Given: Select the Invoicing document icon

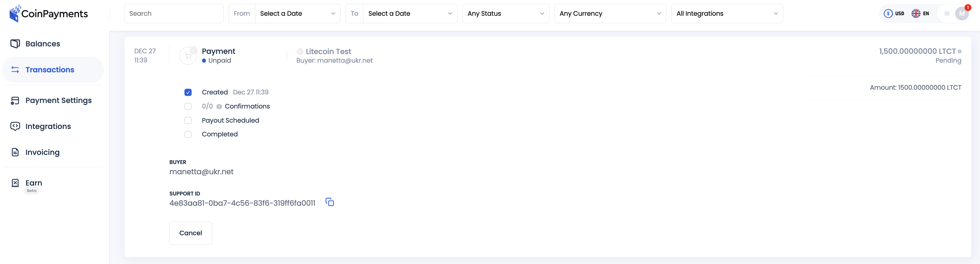Looking at the screenshot, I should coord(14,152).
